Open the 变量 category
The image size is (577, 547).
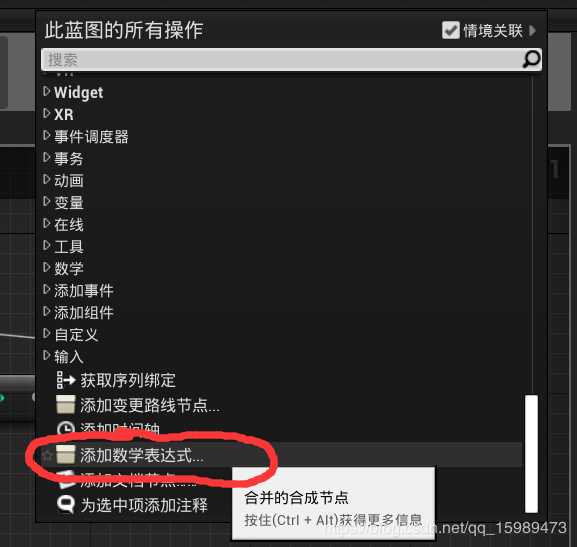click(x=69, y=202)
